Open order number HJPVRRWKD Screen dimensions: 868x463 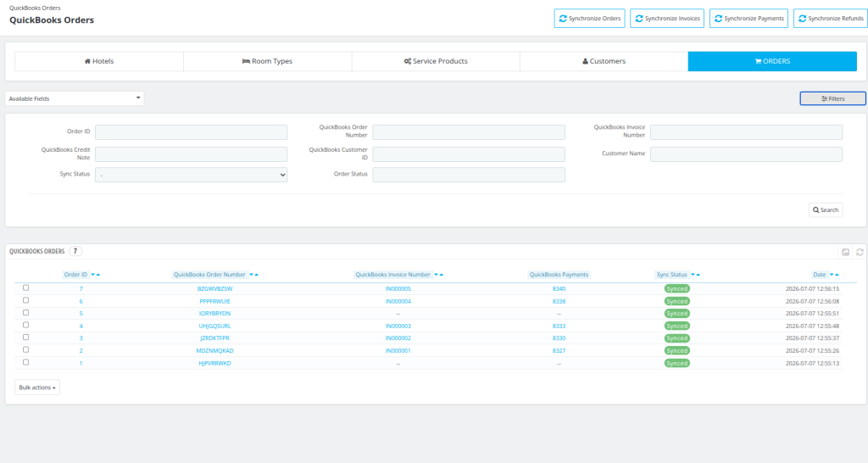coord(214,363)
